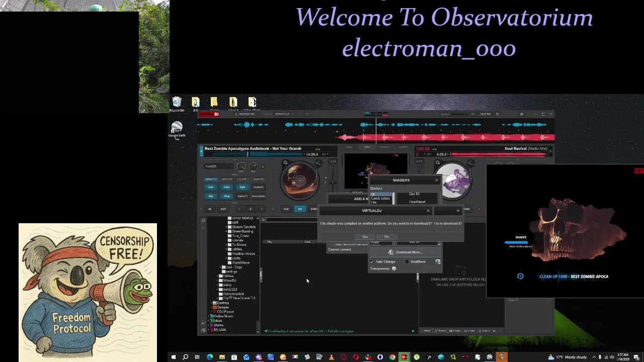Click the VirtualDJ logo
Viewport: 644px width, 362px height.
pyautogui.click(x=209, y=114)
